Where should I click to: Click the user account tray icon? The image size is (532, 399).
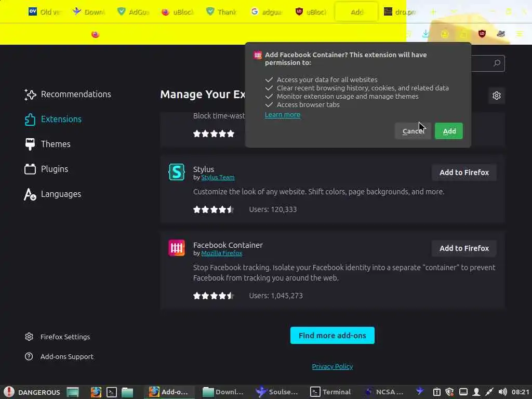(x=476, y=392)
